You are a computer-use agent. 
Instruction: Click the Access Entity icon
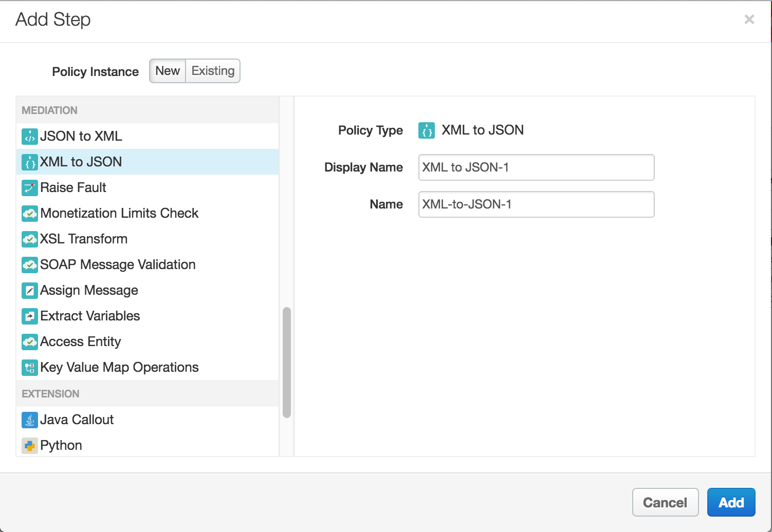pyautogui.click(x=30, y=341)
